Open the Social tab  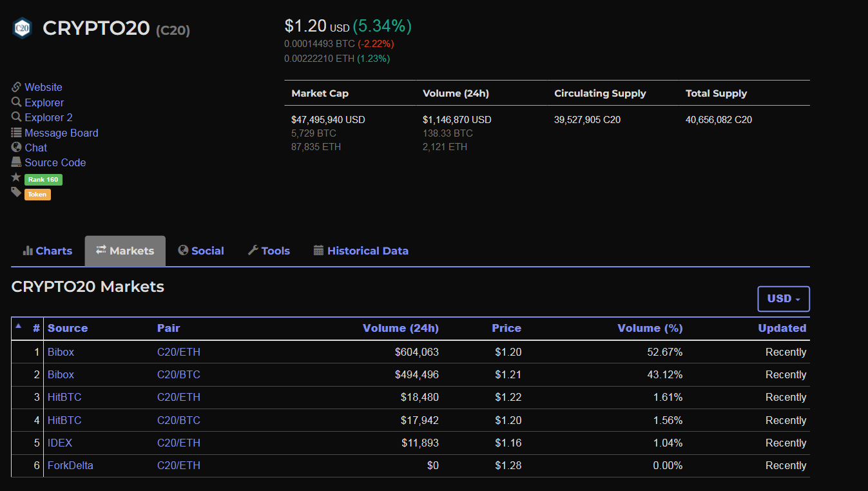point(201,251)
